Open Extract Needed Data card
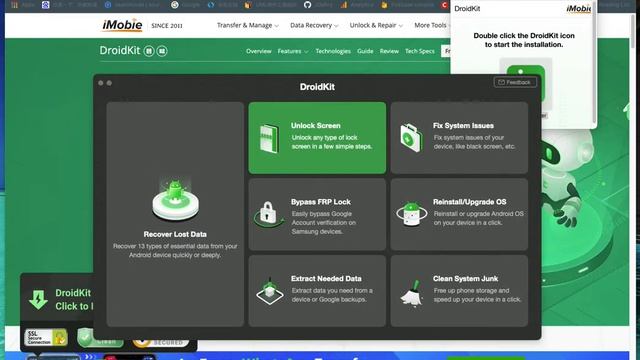This screenshot has height=360, width=640. tap(317, 291)
